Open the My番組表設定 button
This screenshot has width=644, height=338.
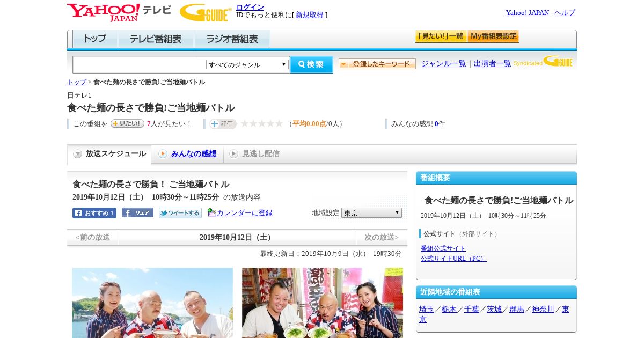tap(493, 36)
